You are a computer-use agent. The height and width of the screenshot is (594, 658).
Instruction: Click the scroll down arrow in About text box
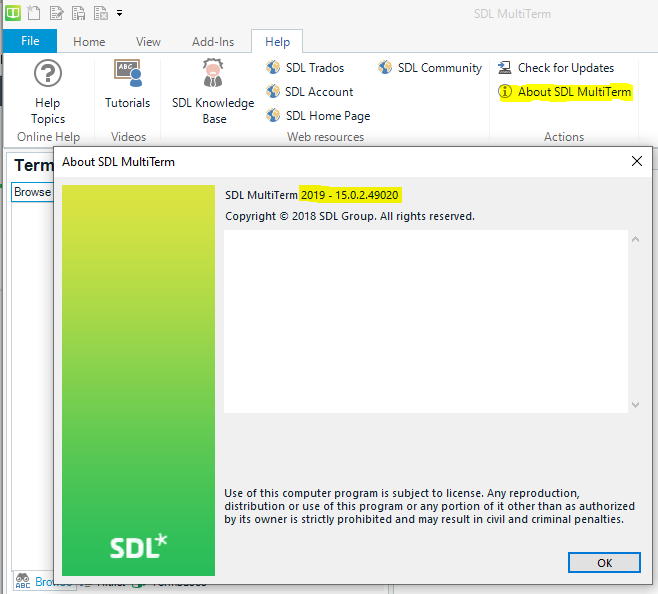click(x=635, y=405)
